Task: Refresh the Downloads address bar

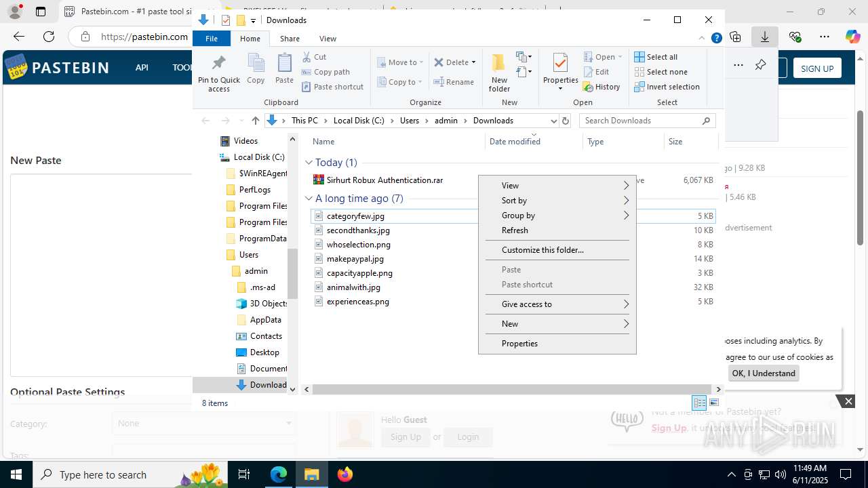Action: pos(566,121)
